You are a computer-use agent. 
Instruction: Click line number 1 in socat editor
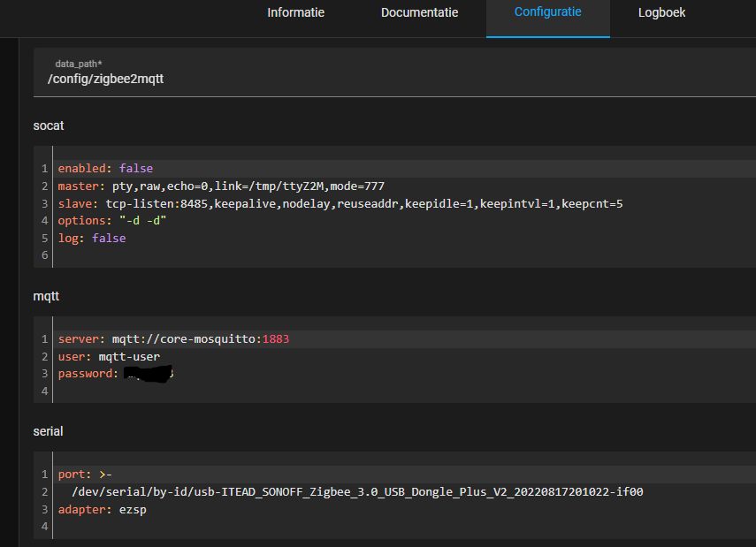[44, 168]
